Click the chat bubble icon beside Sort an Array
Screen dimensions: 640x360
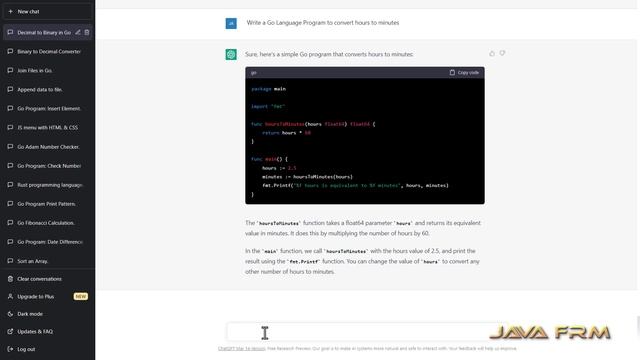point(10,261)
